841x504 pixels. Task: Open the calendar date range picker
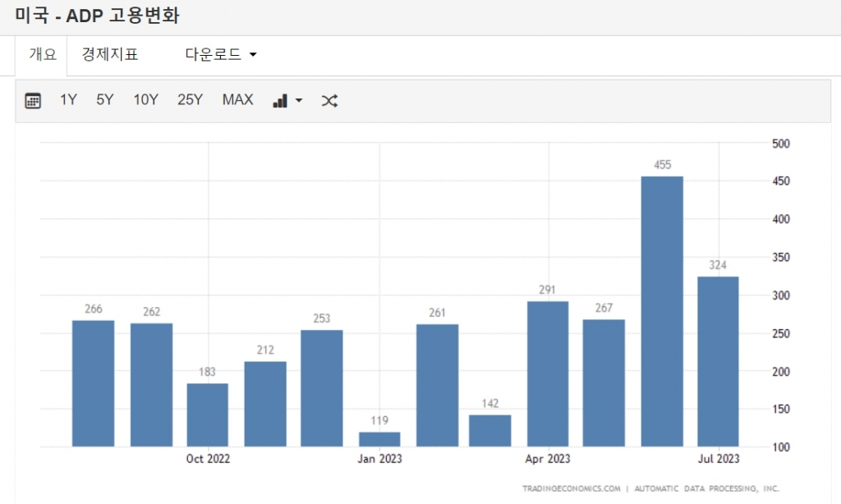pos(33,100)
